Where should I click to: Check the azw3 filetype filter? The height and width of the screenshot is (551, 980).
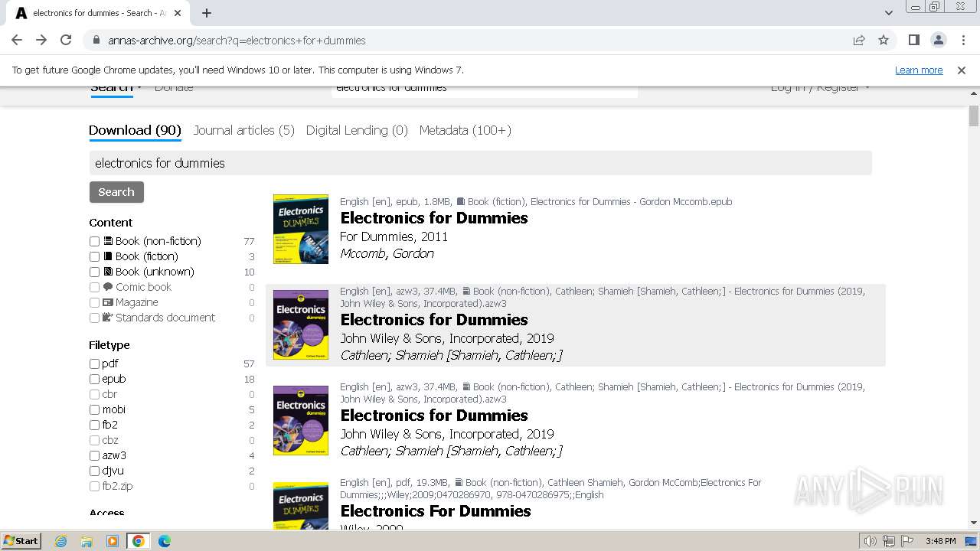[x=94, y=455]
